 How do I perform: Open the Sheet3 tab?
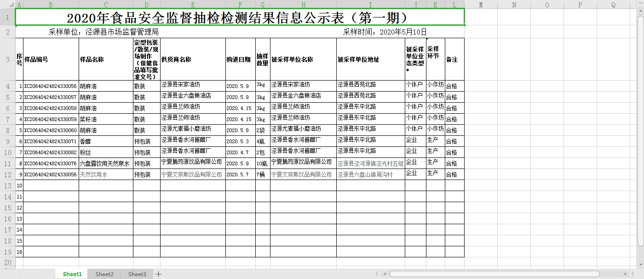[137, 274]
